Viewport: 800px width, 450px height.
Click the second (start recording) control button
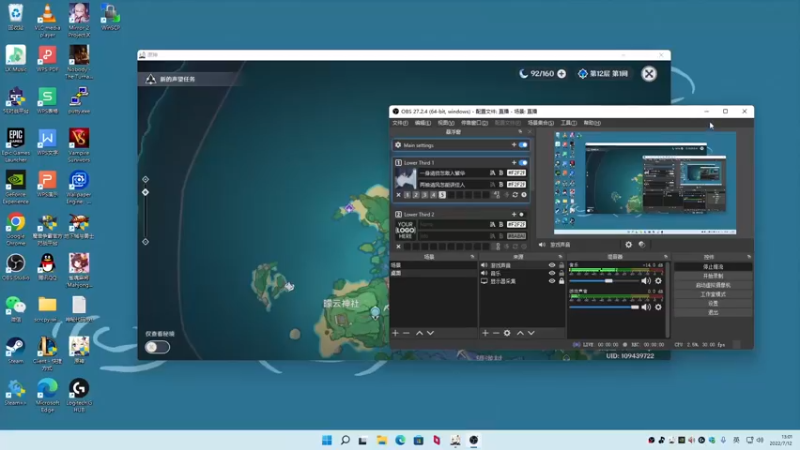click(x=713, y=276)
